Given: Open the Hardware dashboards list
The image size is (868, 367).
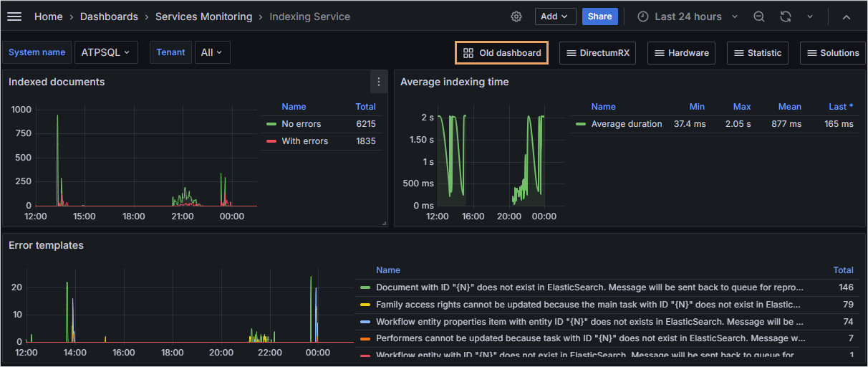Looking at the screenshot, I should tap(680, 53).
